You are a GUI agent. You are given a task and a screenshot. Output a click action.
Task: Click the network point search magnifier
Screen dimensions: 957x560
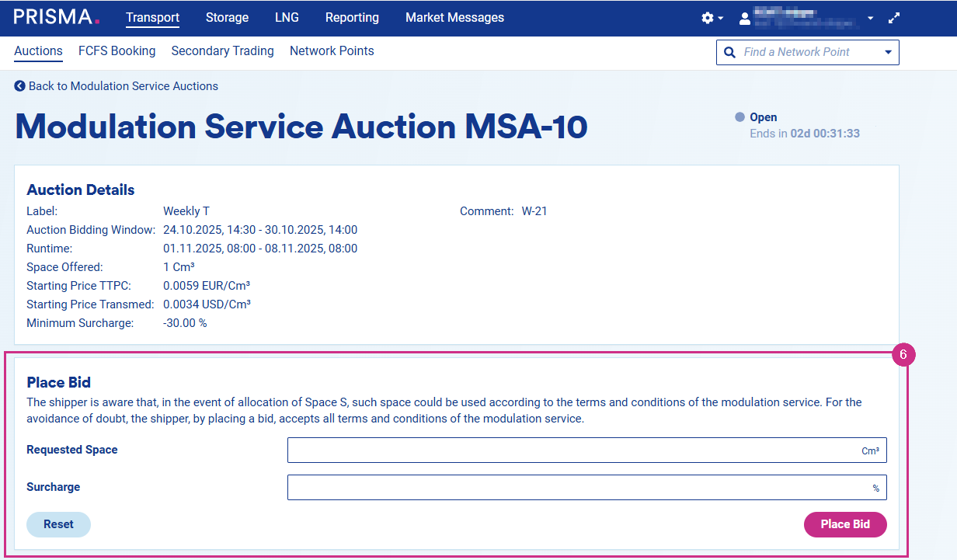pos(729,53)
